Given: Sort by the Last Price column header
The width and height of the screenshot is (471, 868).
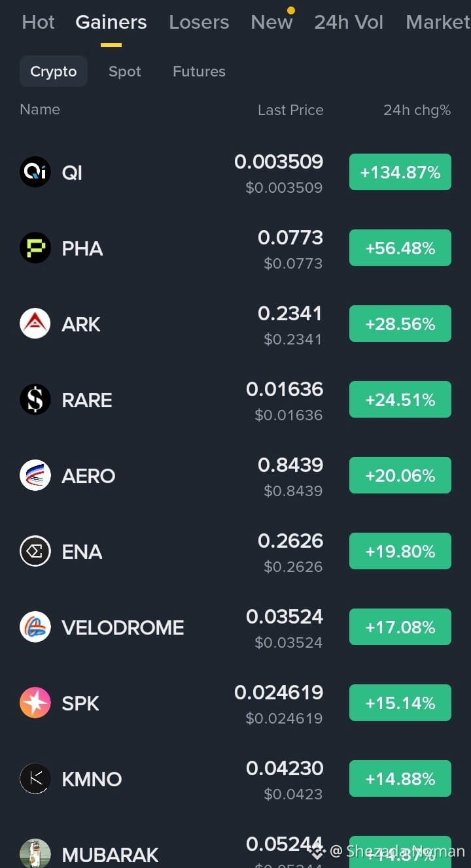Looking at the screenshot, I should (290, 110).
